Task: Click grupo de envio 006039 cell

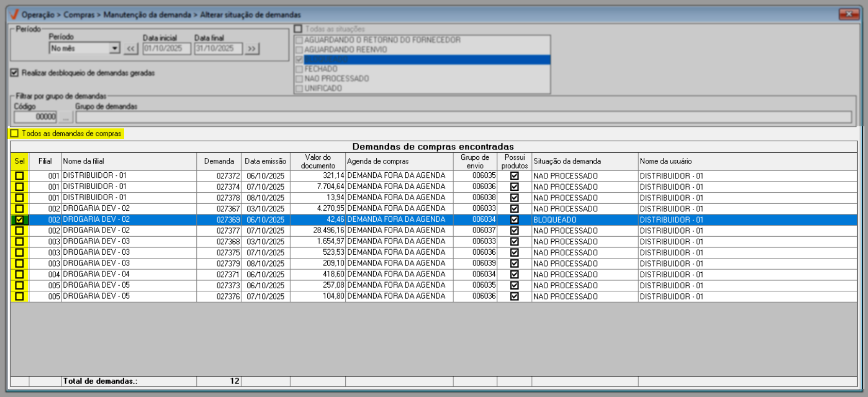Action: [x=475, y=263]
